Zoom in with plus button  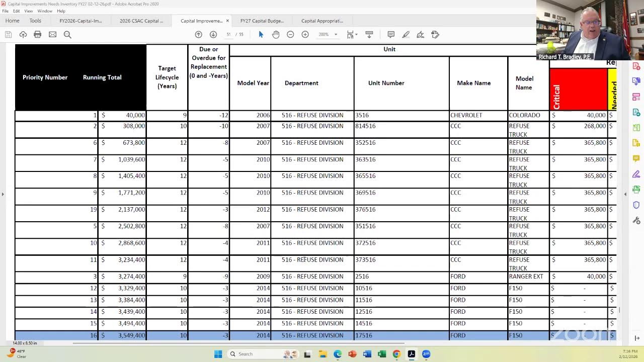pos(305,35)
